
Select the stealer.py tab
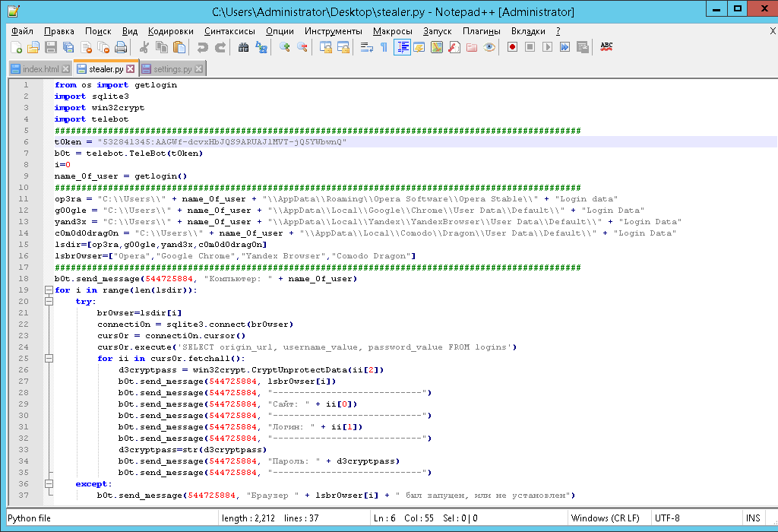click(106, 69)
